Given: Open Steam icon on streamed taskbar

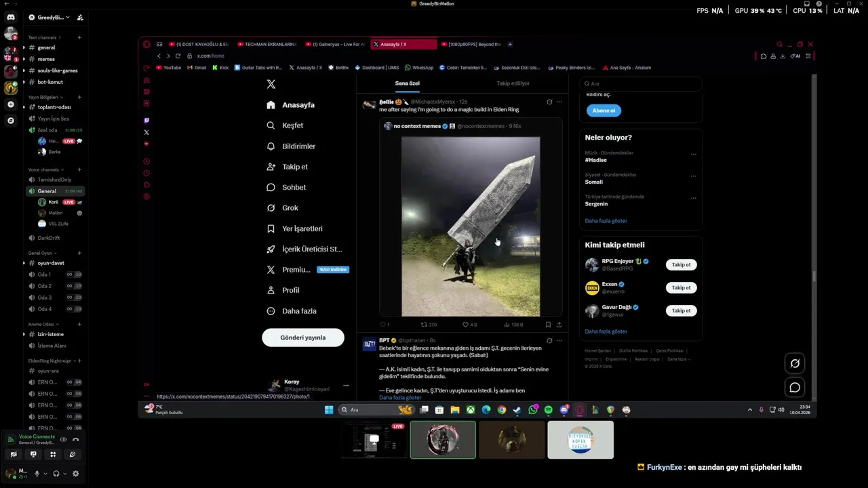Looking at the screenshot, I should [517, 409].
